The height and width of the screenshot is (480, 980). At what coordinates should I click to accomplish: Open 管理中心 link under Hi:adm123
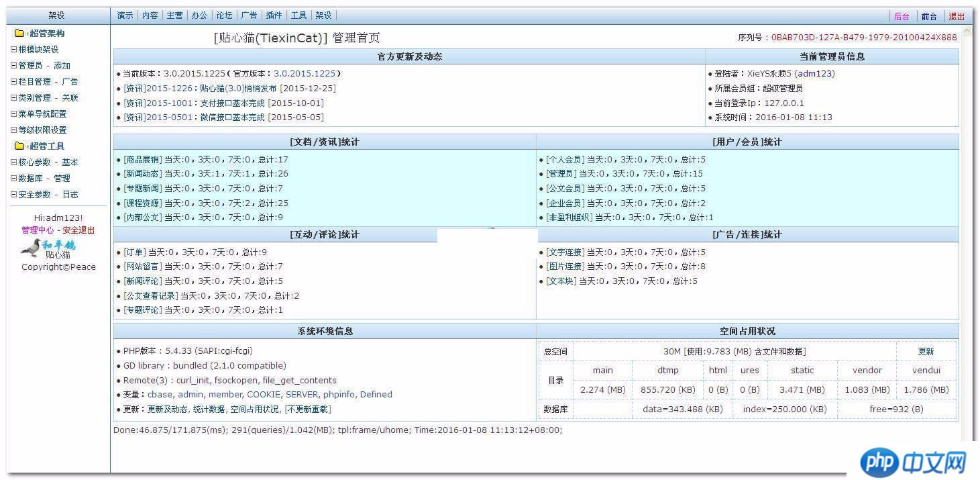[38, 230]
